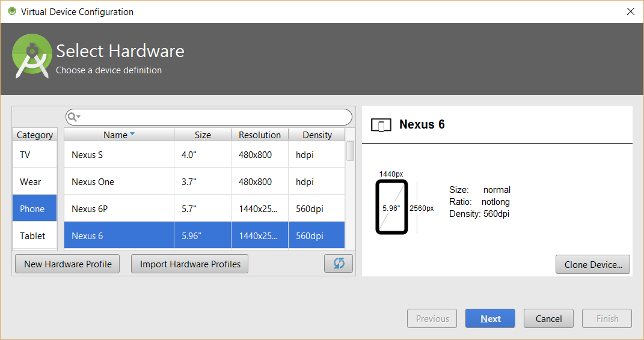Screen dimensions: 644x340
Task: Click the Clone Device button
Action: pos(593,264)
